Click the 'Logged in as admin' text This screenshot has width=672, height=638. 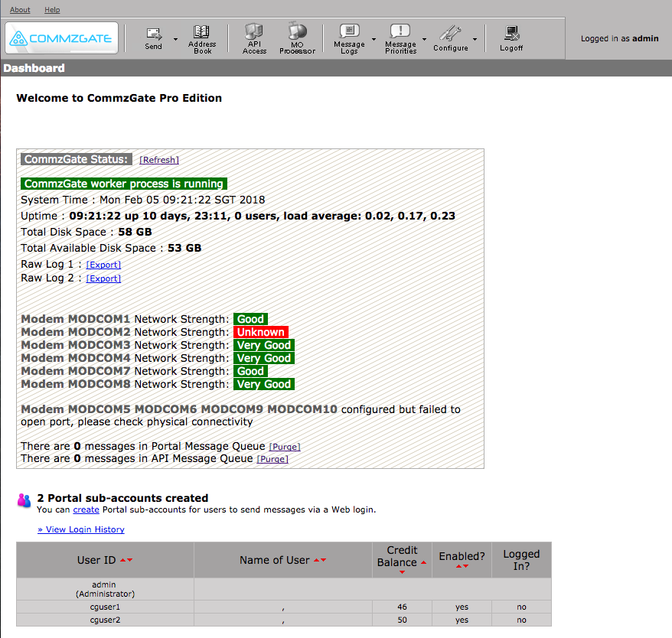pyautogui.click(x=619, y=38)
